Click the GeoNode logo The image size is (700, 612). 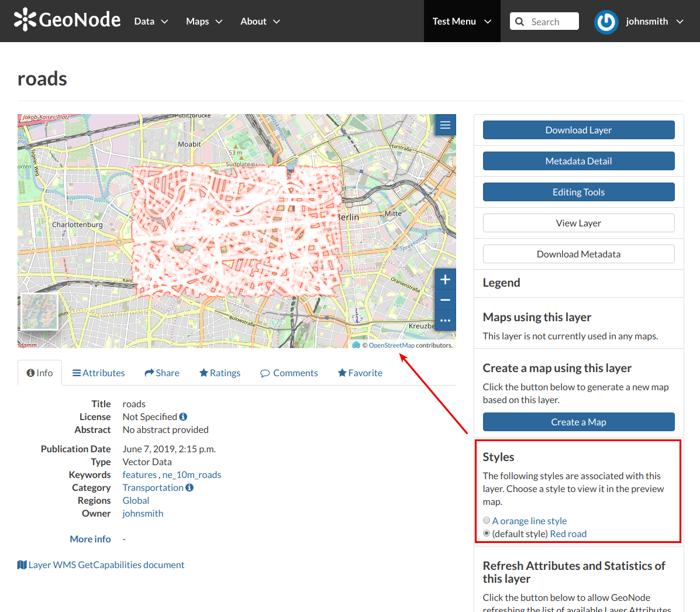(67, 20)
